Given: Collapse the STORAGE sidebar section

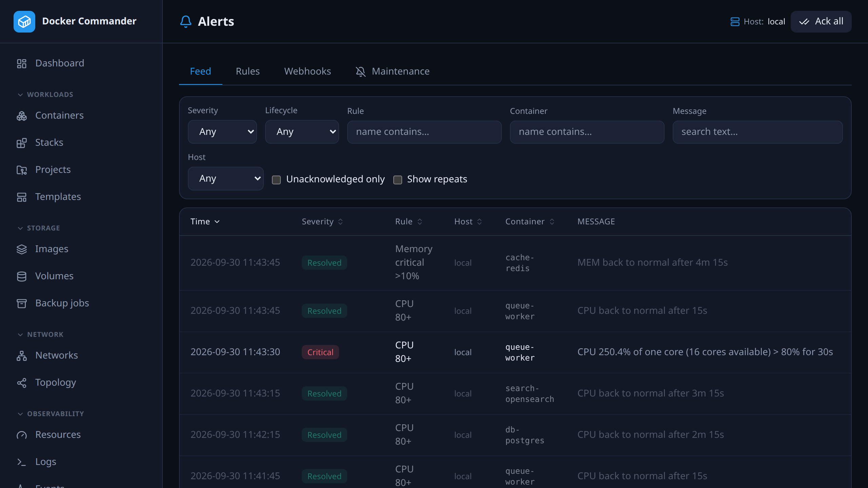Looking at the screenshot, I should coord(39,228).
